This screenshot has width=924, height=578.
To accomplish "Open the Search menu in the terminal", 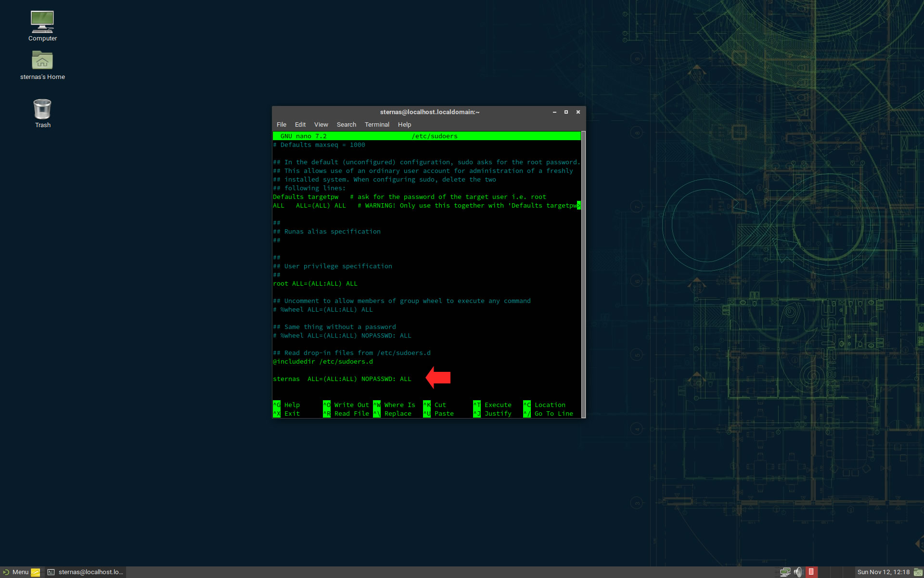I will [346, 124].
